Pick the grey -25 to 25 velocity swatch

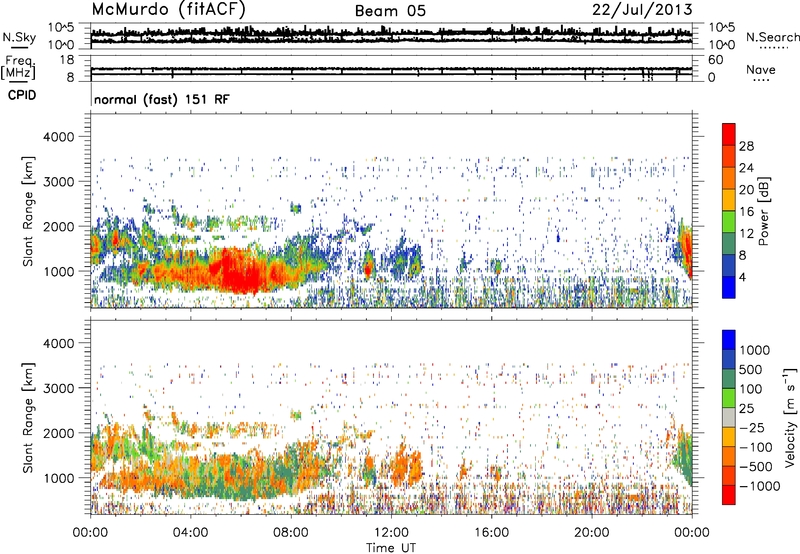[729, 418]
